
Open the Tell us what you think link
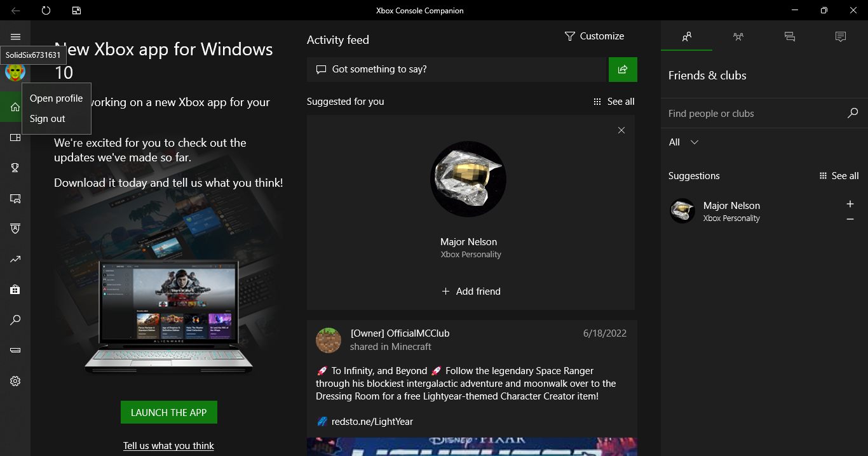[x=168, y=446]
